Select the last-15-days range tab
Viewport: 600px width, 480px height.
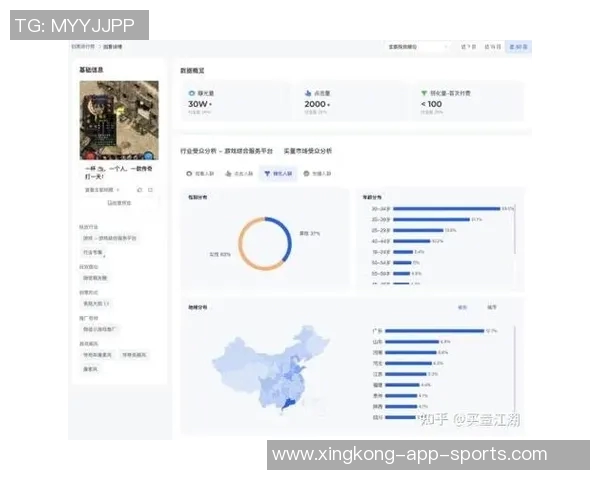[x=492, y=47]
